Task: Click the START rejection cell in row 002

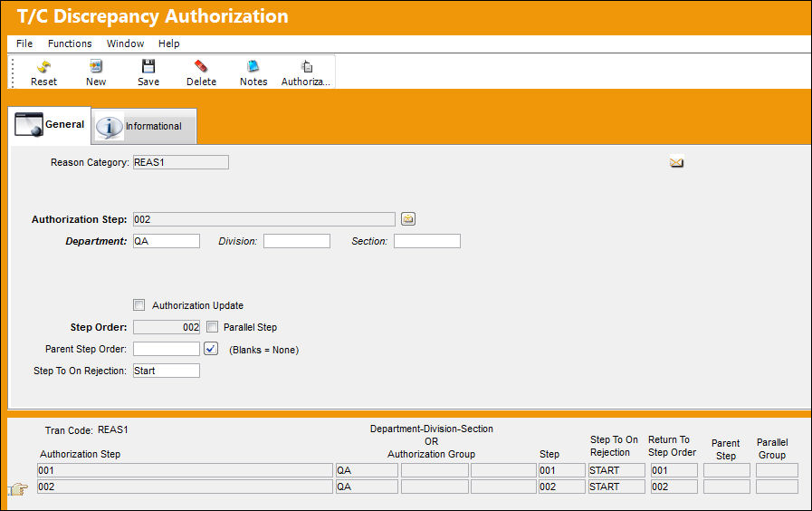Action: pyautogui.click(x=616, y=487)
